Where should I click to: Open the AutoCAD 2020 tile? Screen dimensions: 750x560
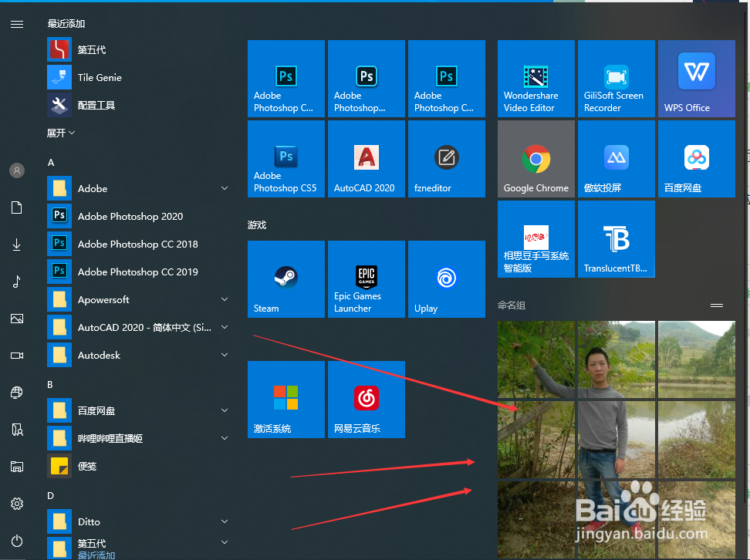point(366,159)
